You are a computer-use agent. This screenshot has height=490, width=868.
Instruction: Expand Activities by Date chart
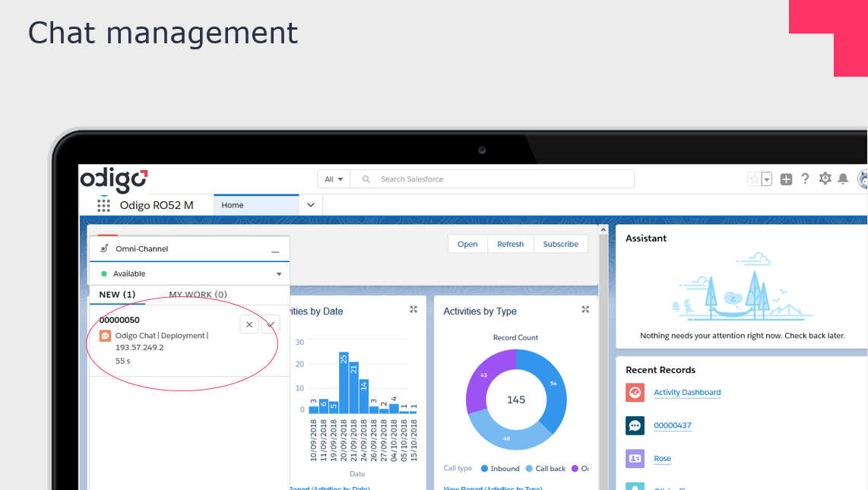[413, 310]
